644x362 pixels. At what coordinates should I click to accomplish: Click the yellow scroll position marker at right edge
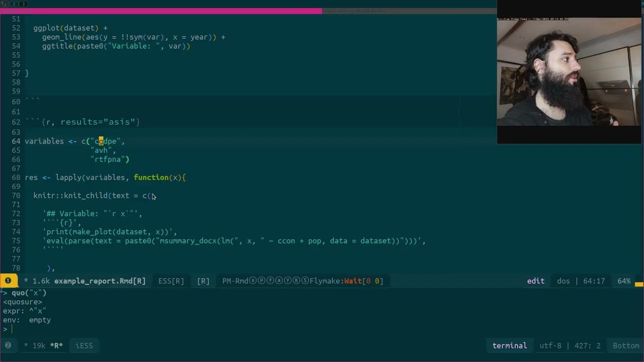pyautogui.click(x=639, y=285)
